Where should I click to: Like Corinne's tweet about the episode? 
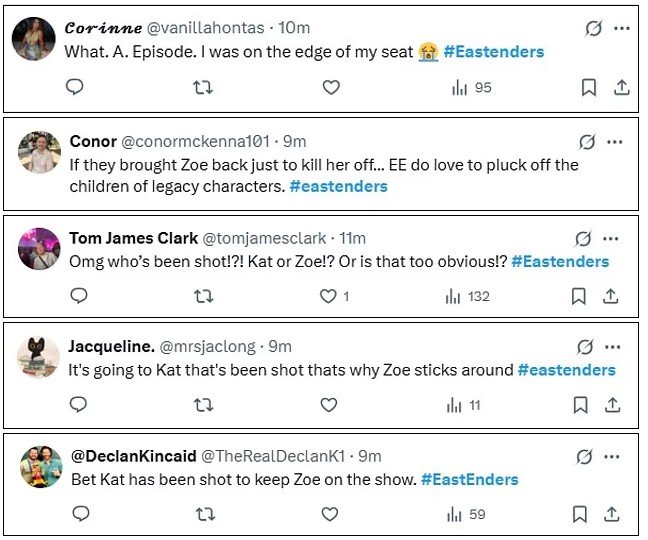pyautogui.click(x=331, y=88)
